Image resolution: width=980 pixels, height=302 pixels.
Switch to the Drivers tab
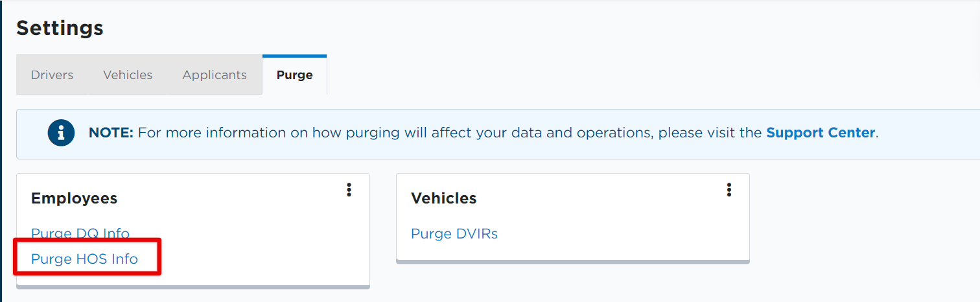(x=52, y=75)
